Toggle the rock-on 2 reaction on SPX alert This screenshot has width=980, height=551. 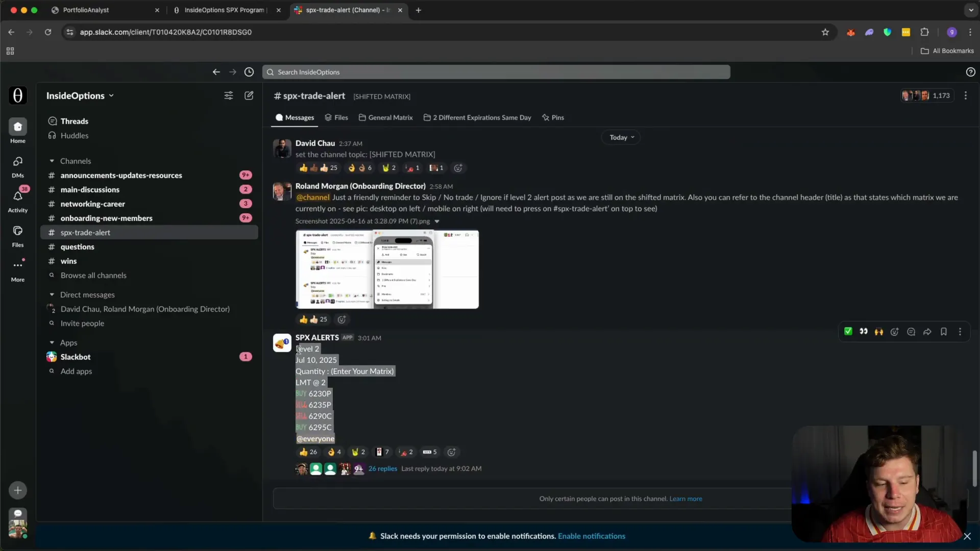[358, 452]
